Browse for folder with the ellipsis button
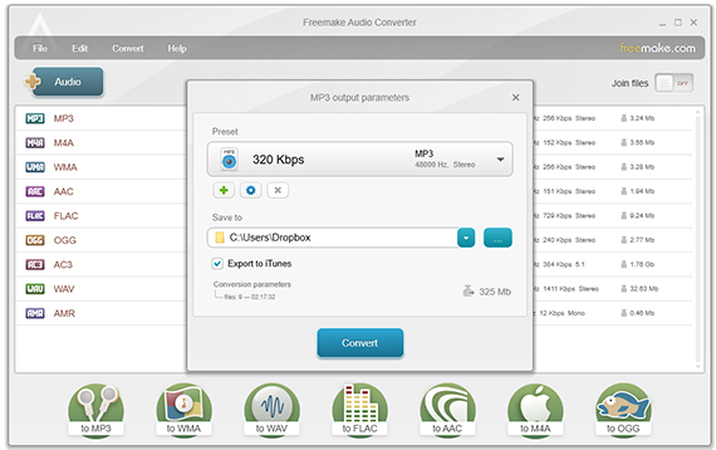The width and height of the screenshot is (716, 450). pos(497,237)
